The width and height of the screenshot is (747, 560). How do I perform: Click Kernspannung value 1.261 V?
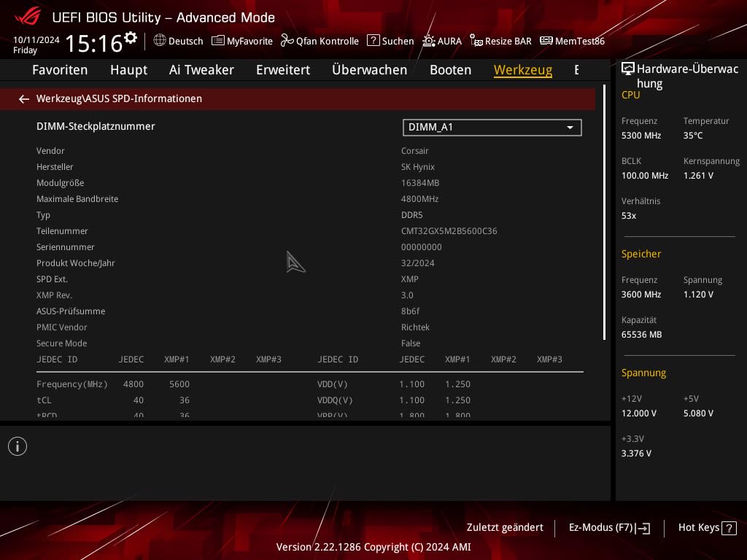click(x=698, y=175)
